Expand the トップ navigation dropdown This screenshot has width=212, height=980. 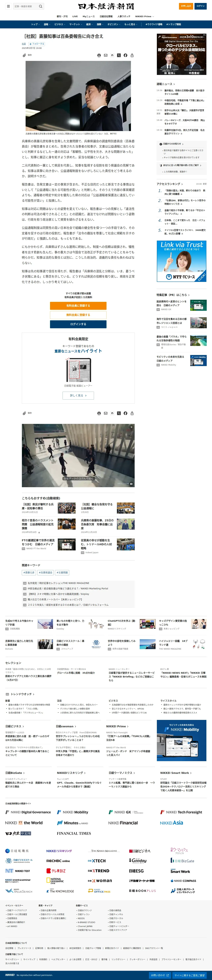coord(35,24)
